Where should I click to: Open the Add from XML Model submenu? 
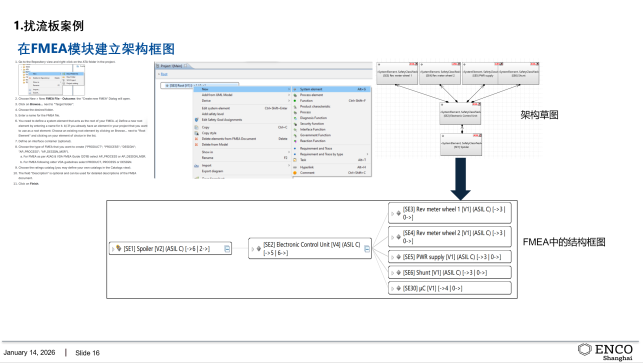(x=242, y=95)
